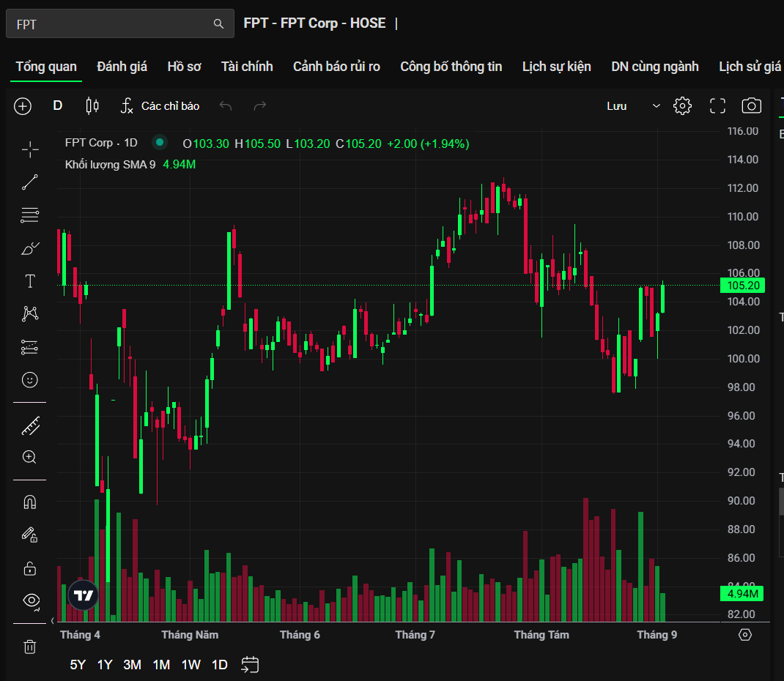Select the forecast and measurement tool
The image size is (784, 681).
coord(30,347)
